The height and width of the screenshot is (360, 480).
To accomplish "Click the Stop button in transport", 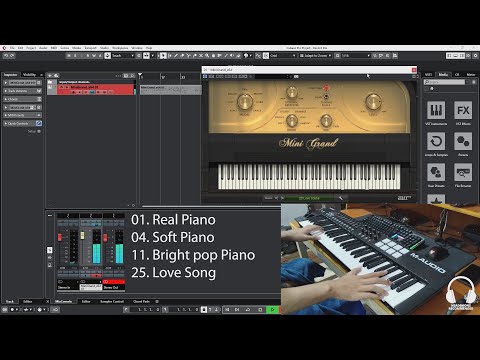I will click(x=261, y=310).
